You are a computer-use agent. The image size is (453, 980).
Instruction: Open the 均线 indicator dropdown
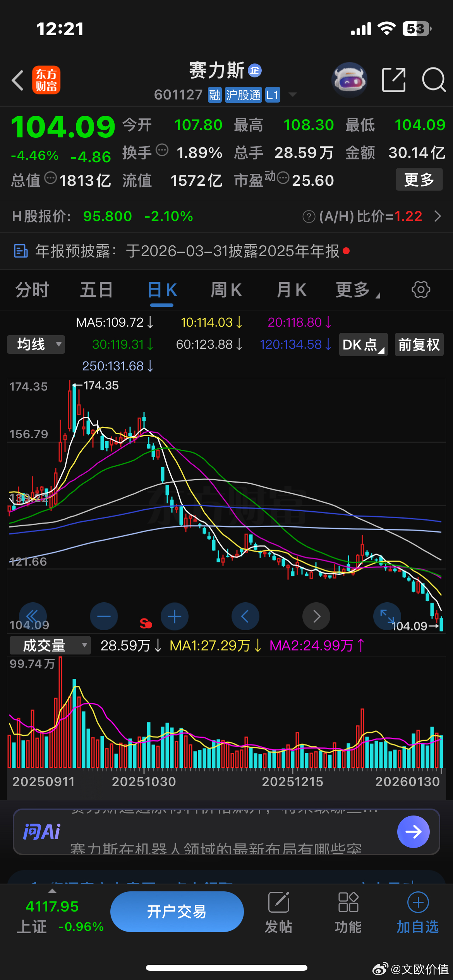pos(36,344)
